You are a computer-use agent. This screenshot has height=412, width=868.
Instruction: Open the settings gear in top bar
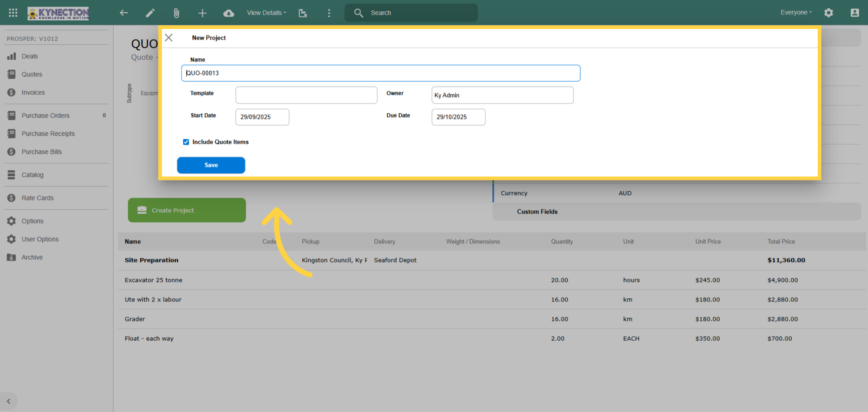[x=829, y=13]
